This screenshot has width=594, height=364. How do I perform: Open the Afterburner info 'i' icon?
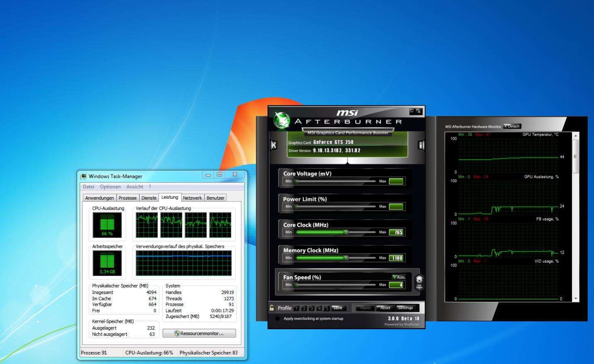(421, 145)
